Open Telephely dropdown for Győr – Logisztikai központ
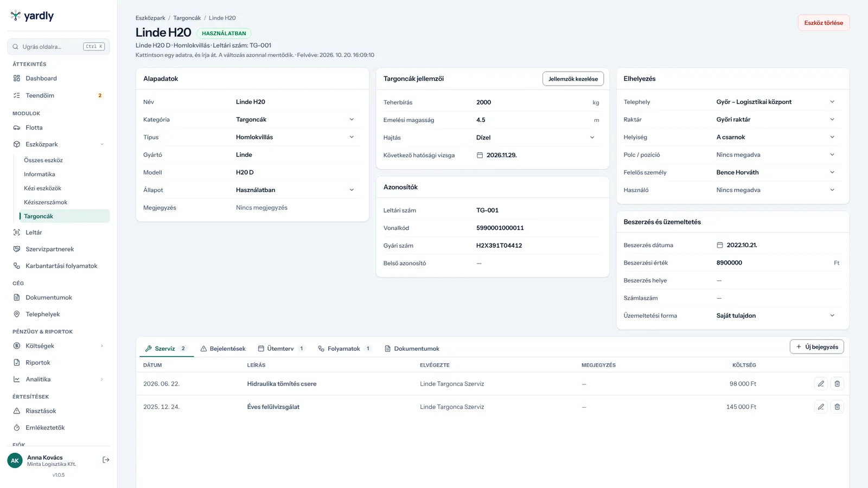The width and height of the screenshot is (868, 488). pyautogui.click(x=777, y=102)
